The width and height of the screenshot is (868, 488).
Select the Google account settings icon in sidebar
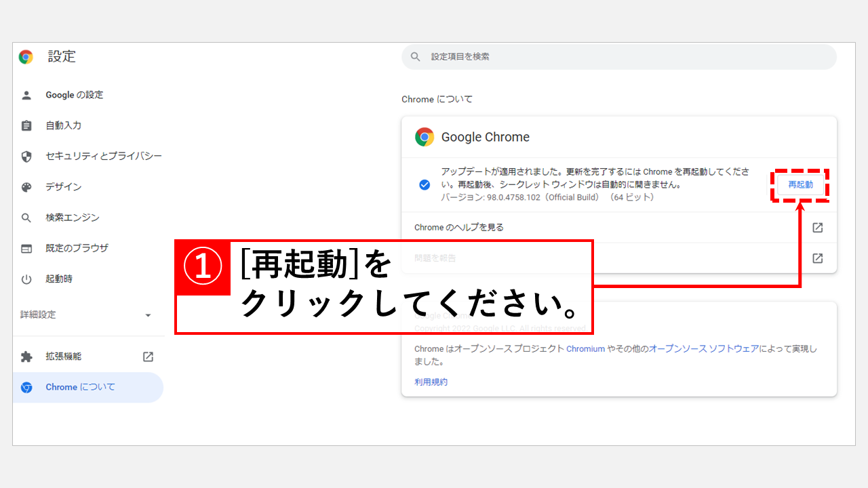[x=26, y=95]
